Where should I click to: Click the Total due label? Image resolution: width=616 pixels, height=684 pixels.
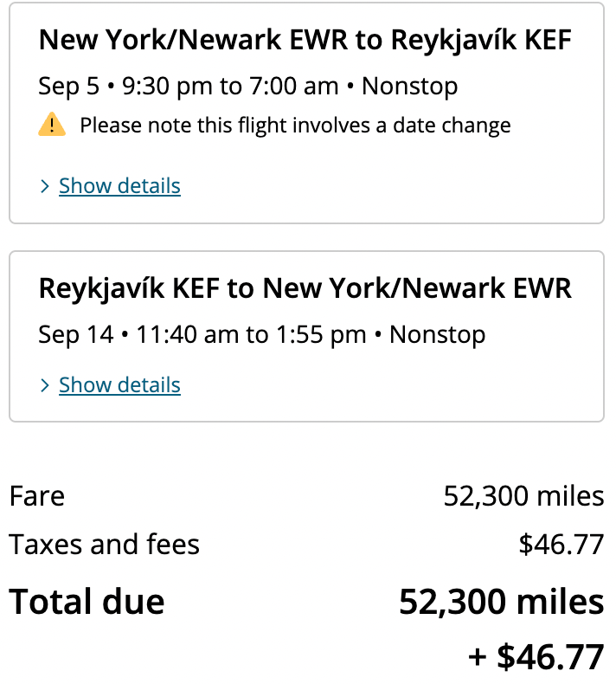[87, 602]
